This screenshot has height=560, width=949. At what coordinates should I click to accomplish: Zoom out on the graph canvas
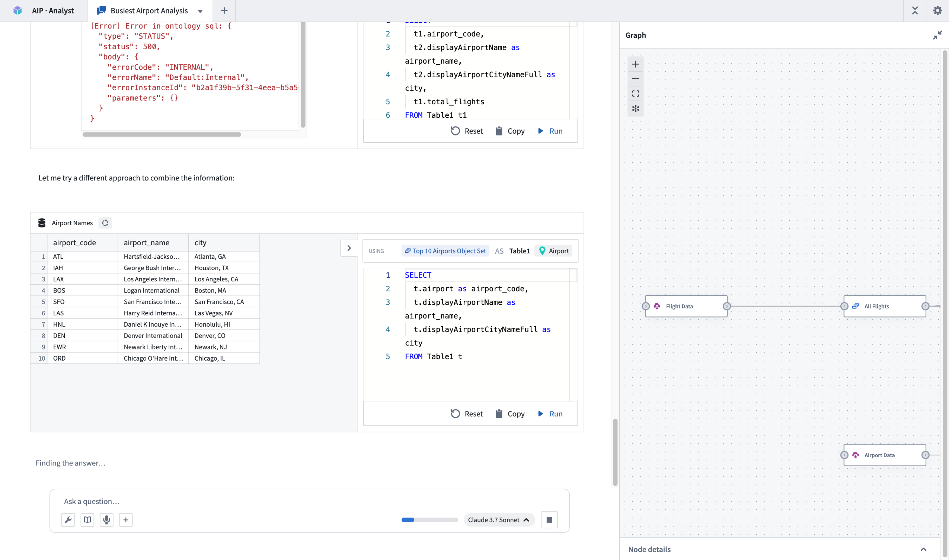point(635,79)
